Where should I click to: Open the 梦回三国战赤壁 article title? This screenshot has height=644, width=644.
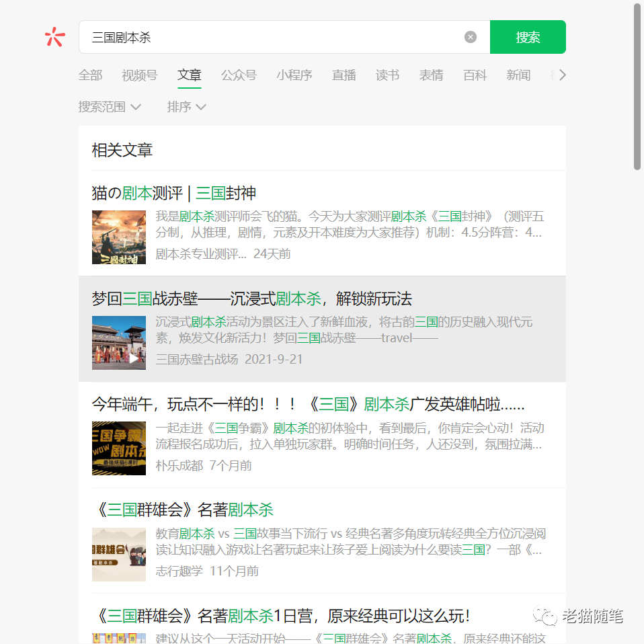251,299
